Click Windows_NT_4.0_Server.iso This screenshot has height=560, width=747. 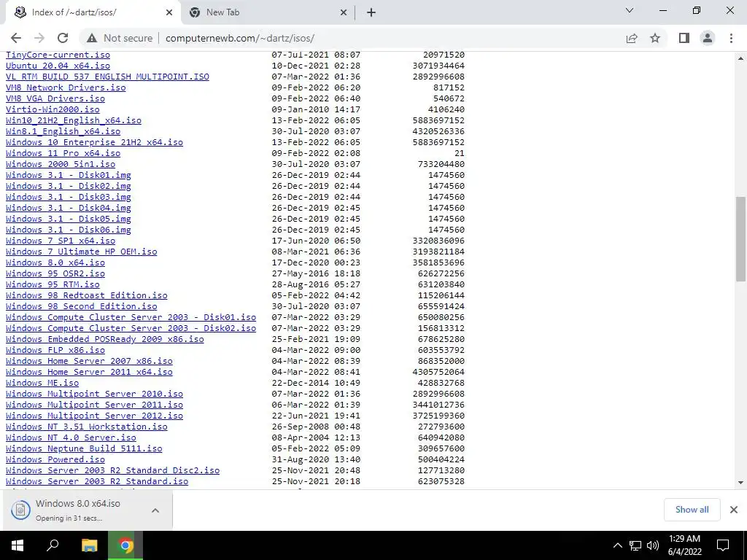coord(71,438)
